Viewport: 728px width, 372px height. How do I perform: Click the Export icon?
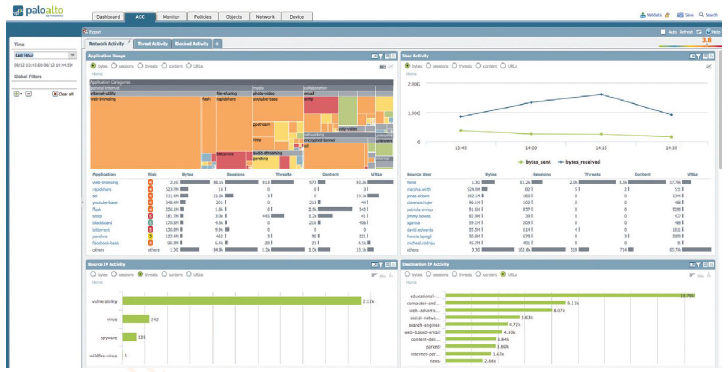(x=85, y=32)
